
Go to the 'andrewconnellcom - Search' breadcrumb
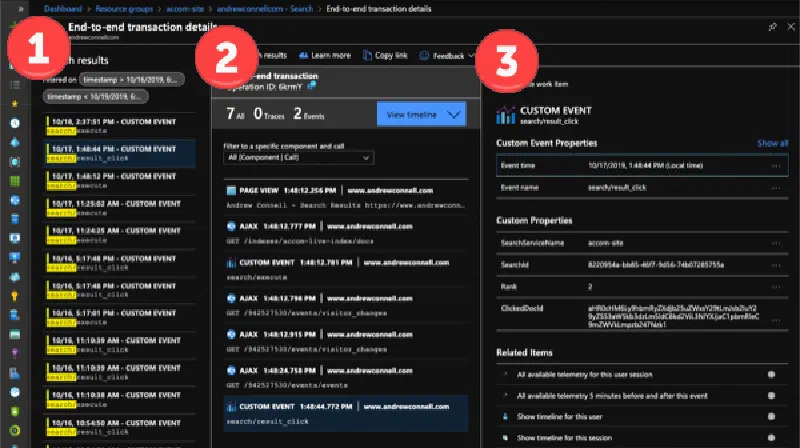tap(265, 9)
